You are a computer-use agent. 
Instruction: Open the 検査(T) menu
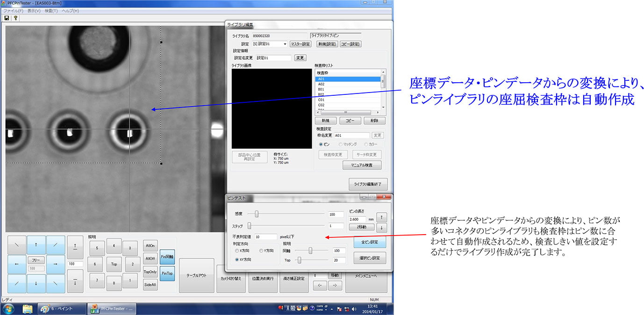(51, 11)
